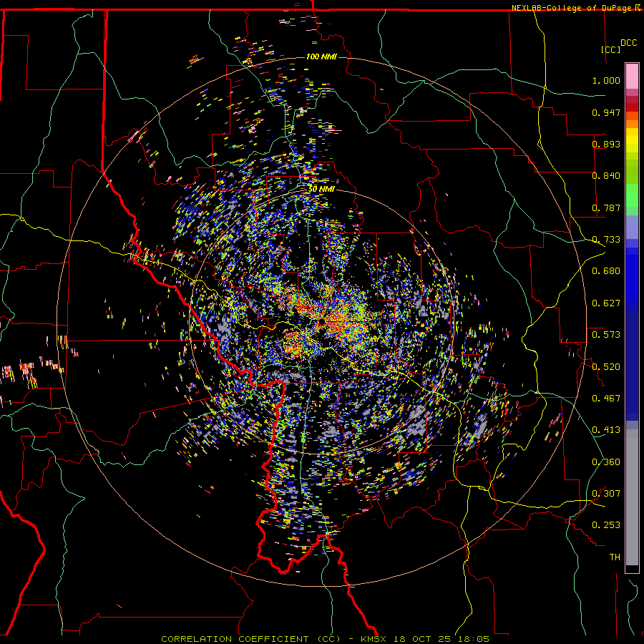Image resolution: width=644 pixels, height=644 pixels.
Task: Click the pink segment topping the color bar
Action: [x=632, y=76]
